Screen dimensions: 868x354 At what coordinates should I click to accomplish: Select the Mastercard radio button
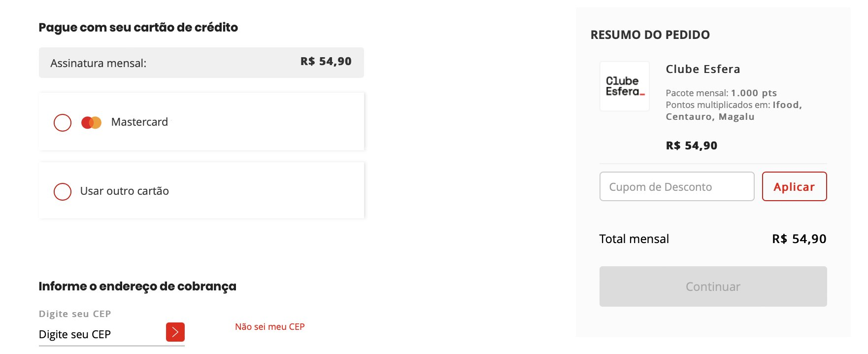click(x=63, y=123)
